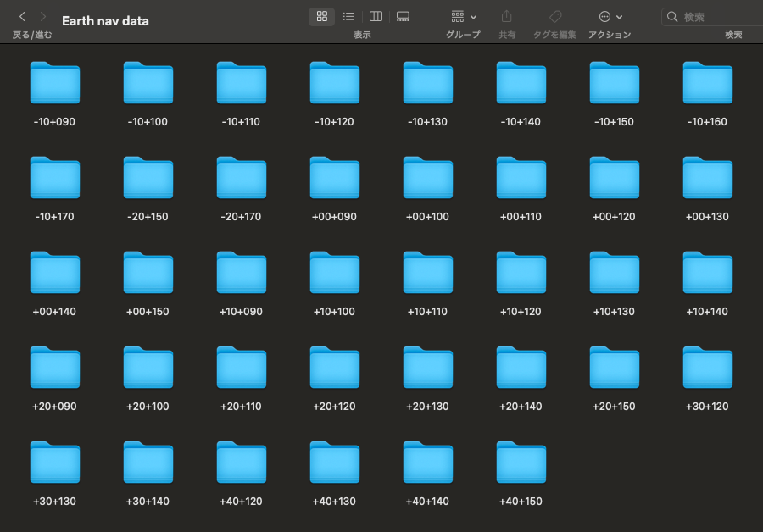Switch to icon grid view
The image size is (763, 532).
321,17
